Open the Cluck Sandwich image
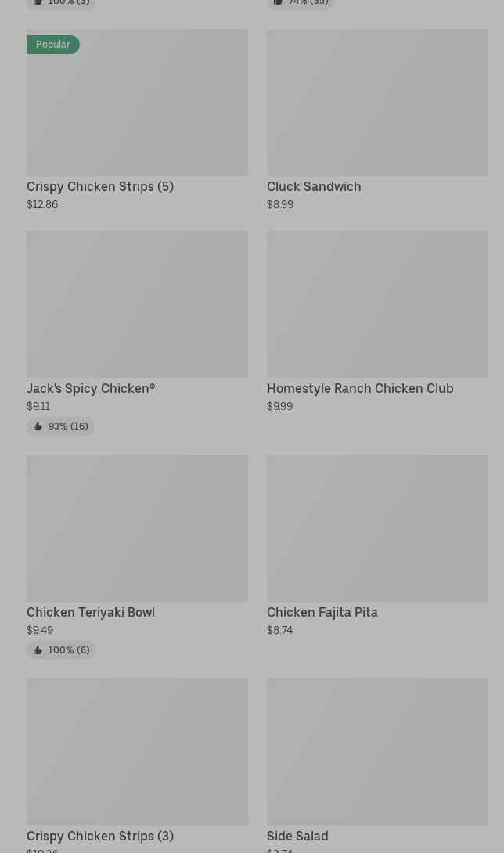The width and height of the screenshot is (504, 853). click(x=377, y=103)
